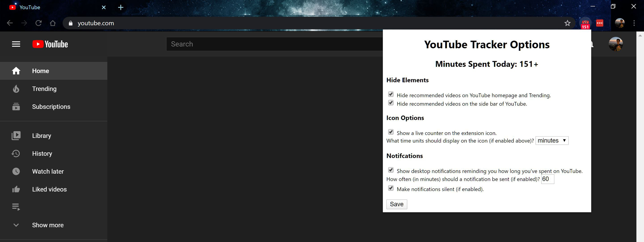The width and height of the screenshot is (644, 242).
Task: Open the Chrome three-dot menu
Action: [x=634, y=23]
